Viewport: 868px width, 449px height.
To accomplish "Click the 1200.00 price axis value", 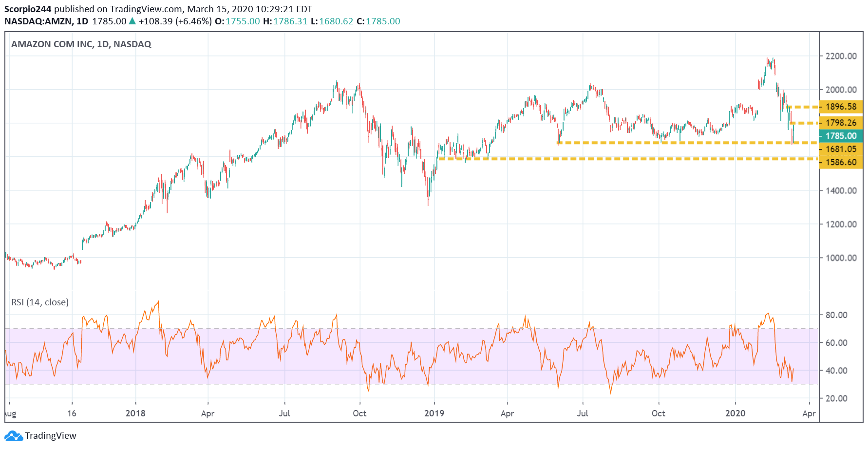I will pos(841,224).
